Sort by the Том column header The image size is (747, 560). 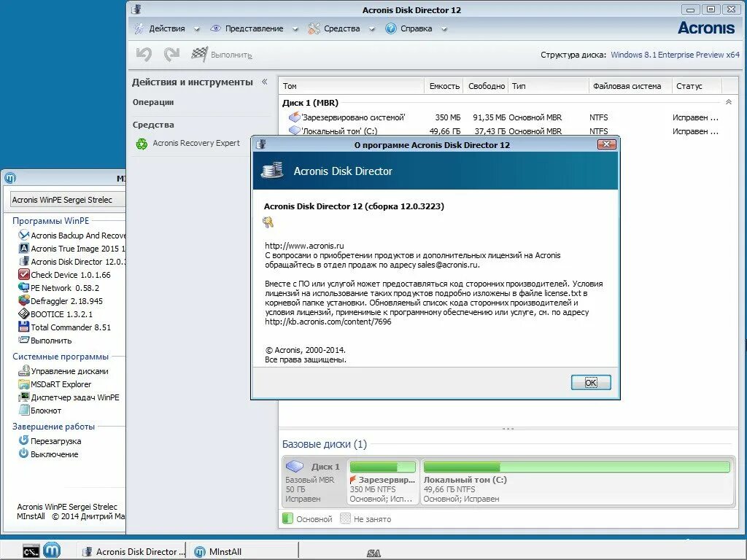point(351,86)
